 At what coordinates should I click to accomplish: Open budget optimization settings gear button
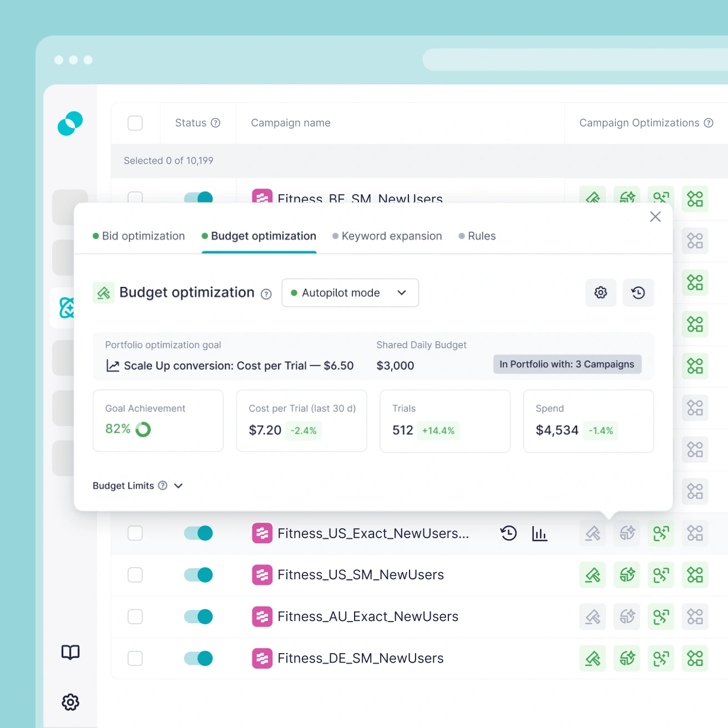pos(601,292)
